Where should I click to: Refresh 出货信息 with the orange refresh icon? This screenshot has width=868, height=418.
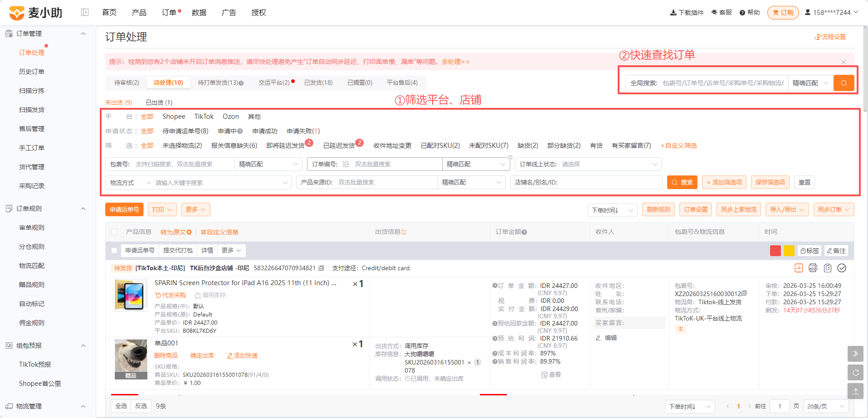click(x=404, y=232)
